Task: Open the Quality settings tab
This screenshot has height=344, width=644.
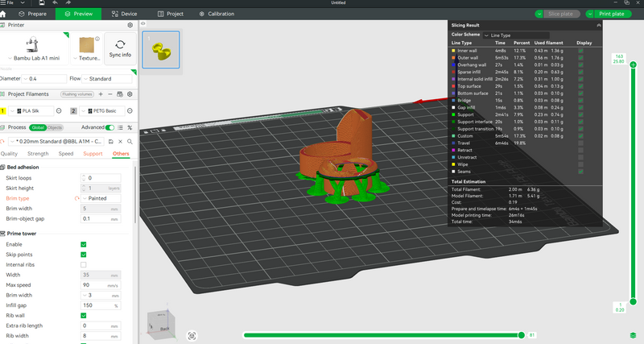Action: coord(9,154)
